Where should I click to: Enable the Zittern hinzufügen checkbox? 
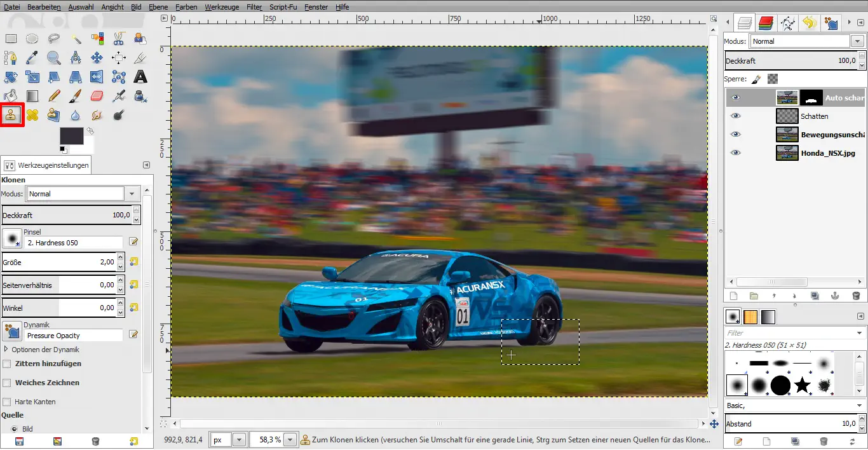tap(7, 364)
